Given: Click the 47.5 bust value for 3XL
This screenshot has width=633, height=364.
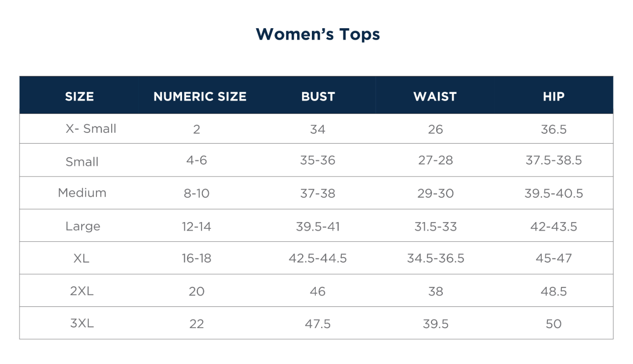Looking at the screenshot, I should (x=318, y=324).
